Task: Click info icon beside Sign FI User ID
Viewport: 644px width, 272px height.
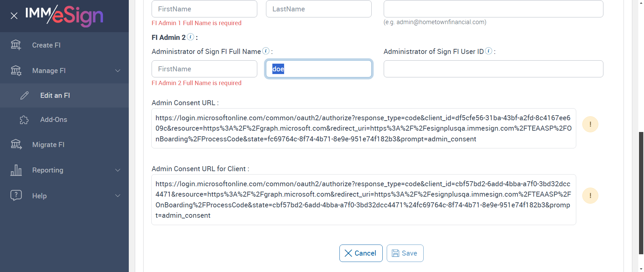Action: click(489, 51)
